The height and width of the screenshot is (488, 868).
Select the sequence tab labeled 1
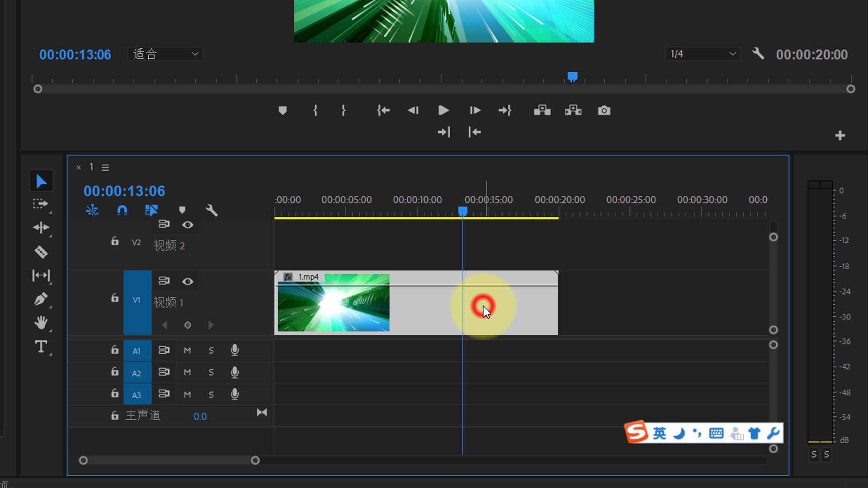pyautogui.click(x=91, y=167)
